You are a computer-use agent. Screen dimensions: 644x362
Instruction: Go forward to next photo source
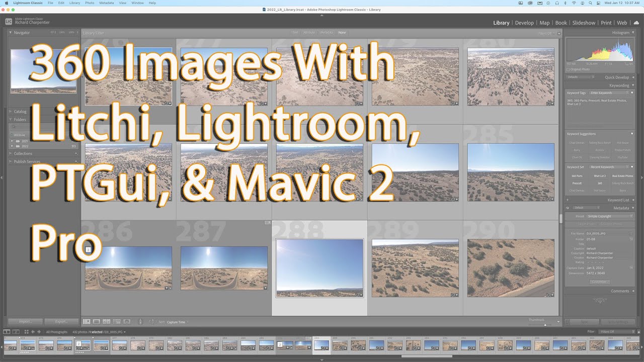click(39, 332)
